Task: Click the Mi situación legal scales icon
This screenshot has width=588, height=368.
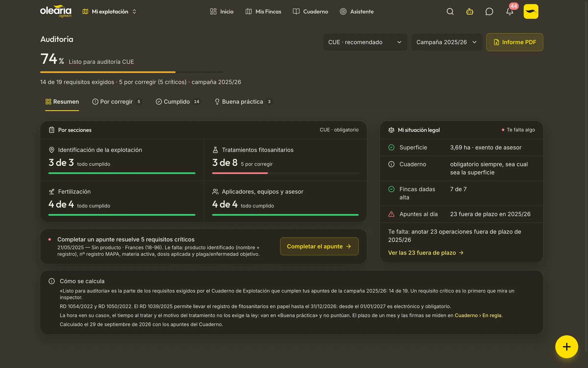Action: click(391, 130)
